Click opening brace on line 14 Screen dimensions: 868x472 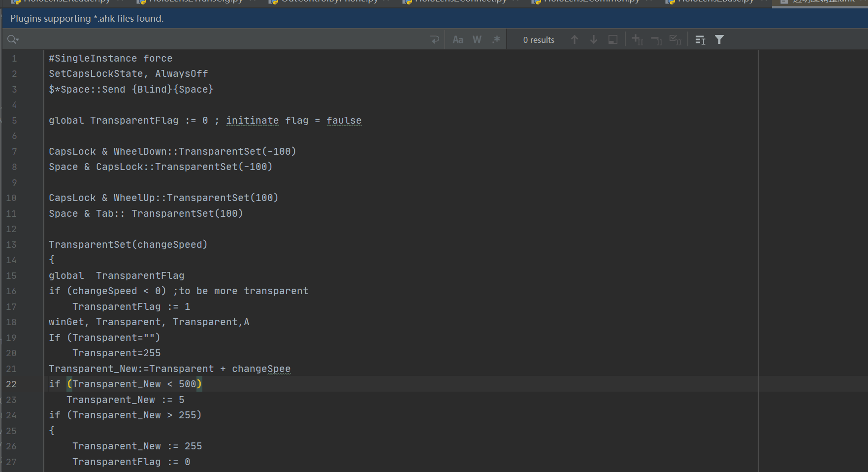(52, 260)
